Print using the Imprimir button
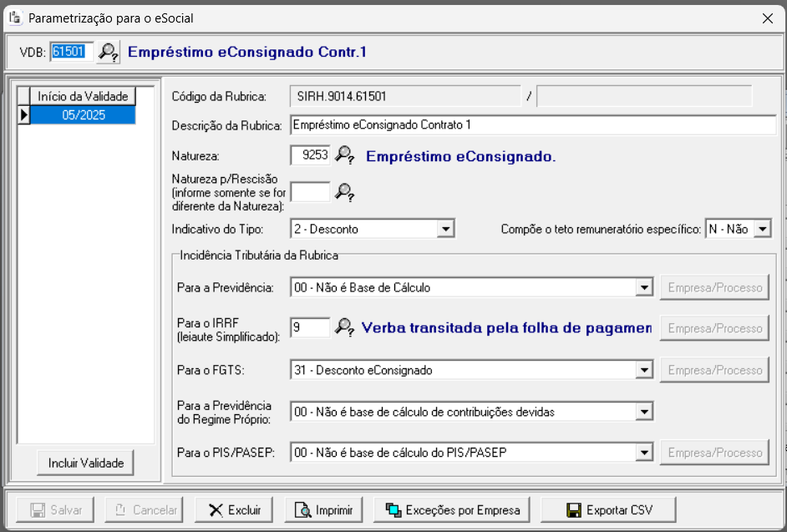The image size is (787, 532). 322,509
